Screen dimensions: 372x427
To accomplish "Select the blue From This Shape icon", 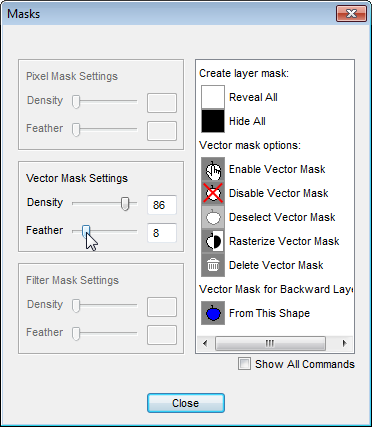I will (x=213, y=313).
